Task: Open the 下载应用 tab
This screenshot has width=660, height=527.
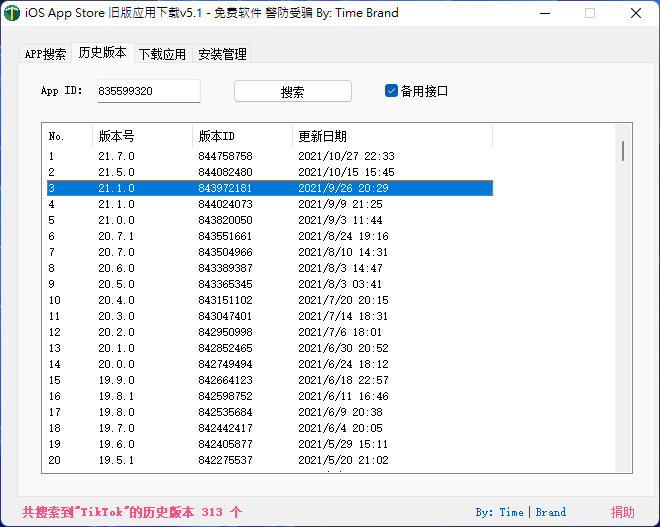Action: tap(163, 54)
